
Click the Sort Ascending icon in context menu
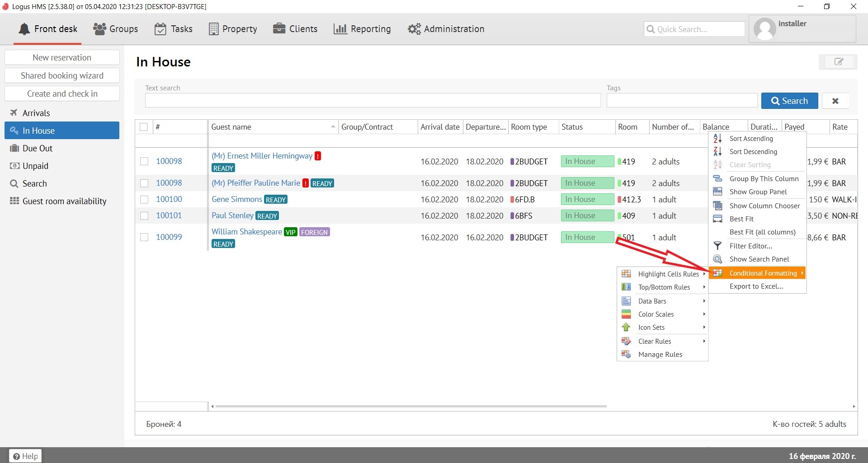click(717, 139)
